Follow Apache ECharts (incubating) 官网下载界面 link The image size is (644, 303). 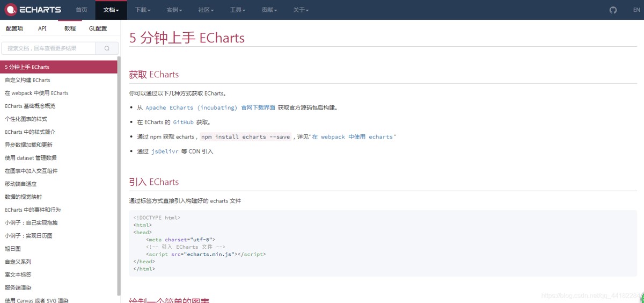(x=210, y=107)
